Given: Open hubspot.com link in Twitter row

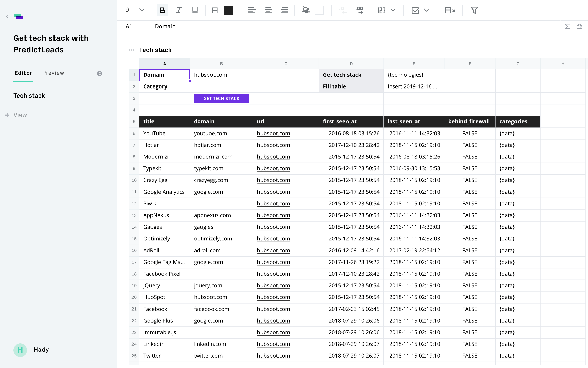Looking at the screenshot, I should (273, 356).
